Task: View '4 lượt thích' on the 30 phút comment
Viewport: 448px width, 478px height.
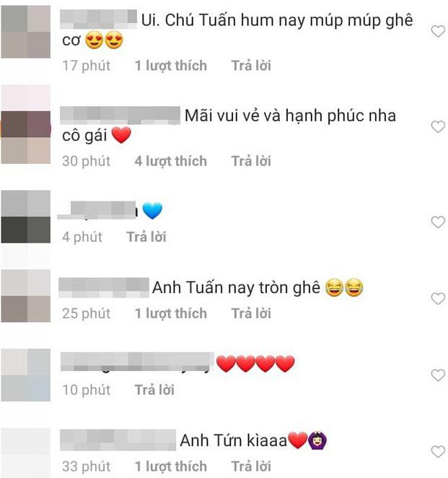Action: click(x=171, y=161)
